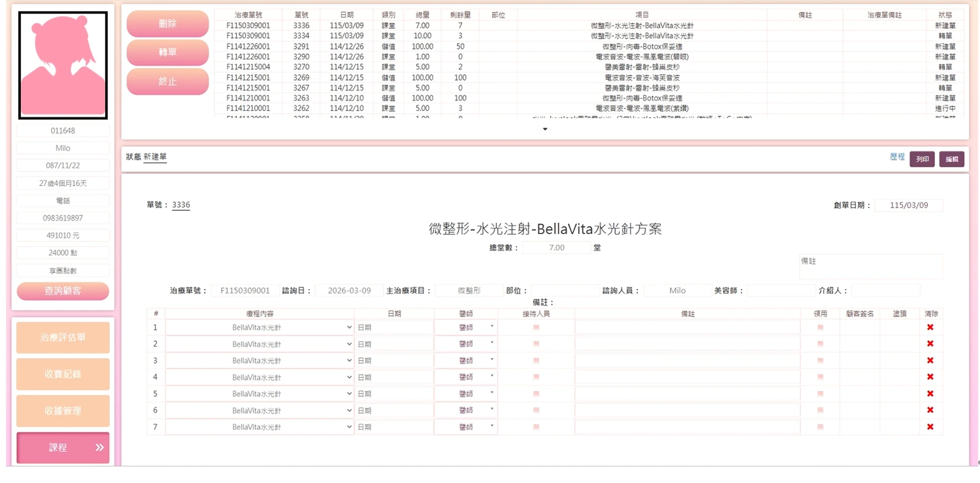
Task: Click the 接待人員 icon in row 7
Action: click(536, 427)
